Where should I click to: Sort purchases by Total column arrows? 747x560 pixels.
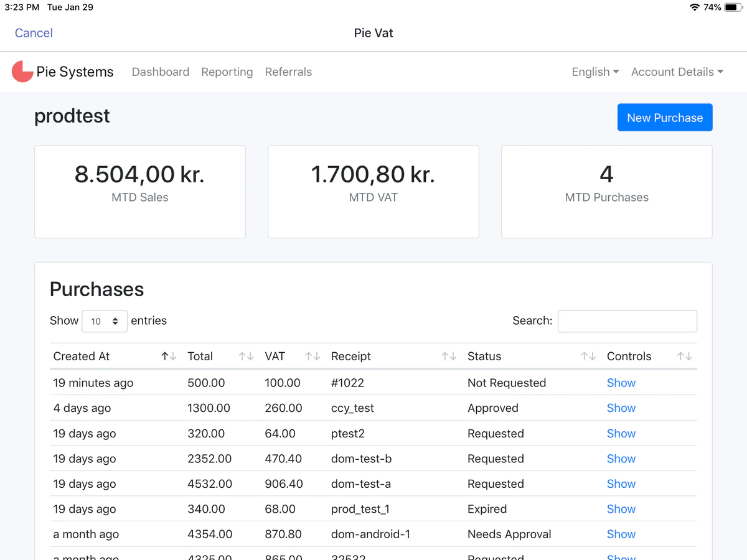click(246, 357)
